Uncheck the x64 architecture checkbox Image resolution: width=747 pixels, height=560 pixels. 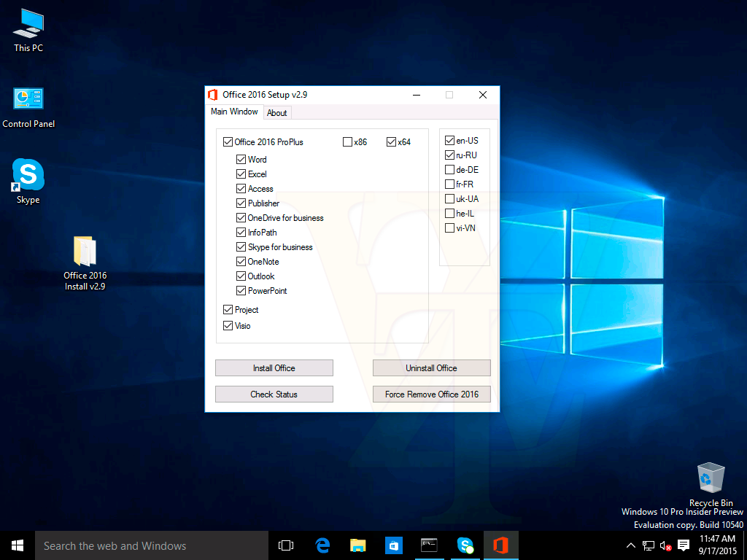pyautogui.click(x=391, y=142)
